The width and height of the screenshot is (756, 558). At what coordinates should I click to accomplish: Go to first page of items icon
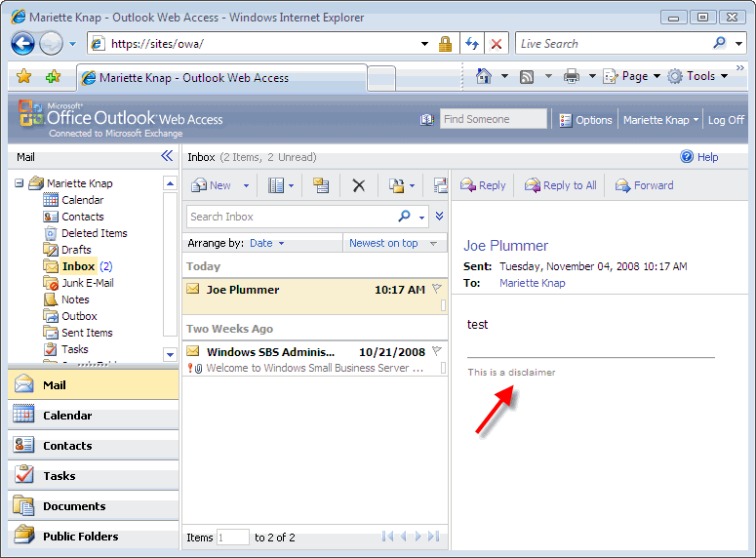(x=387, y=537)
